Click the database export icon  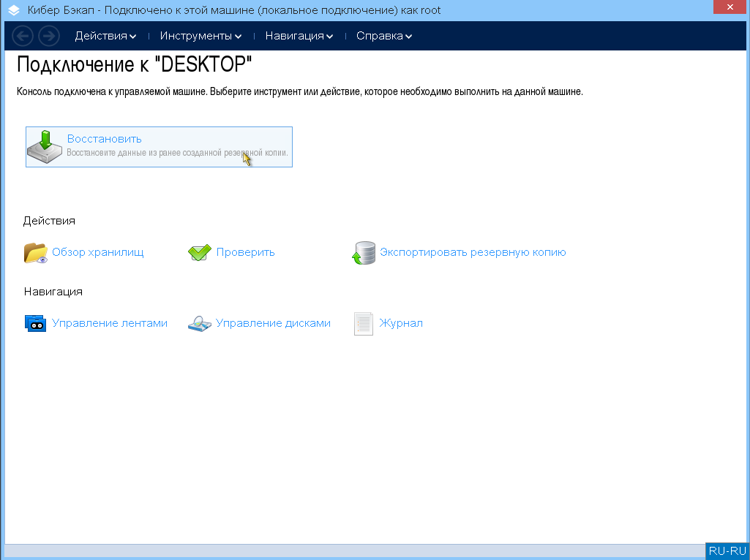(364, 253)
